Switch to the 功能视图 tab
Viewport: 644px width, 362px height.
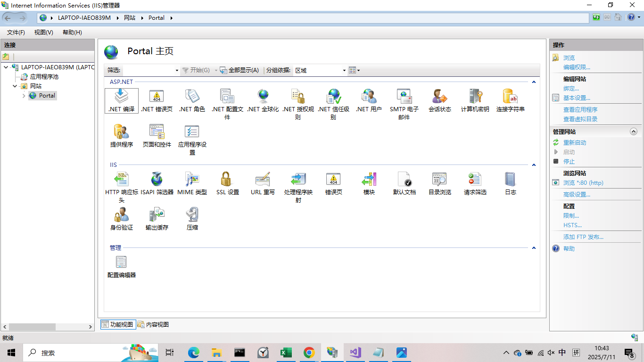118,324
